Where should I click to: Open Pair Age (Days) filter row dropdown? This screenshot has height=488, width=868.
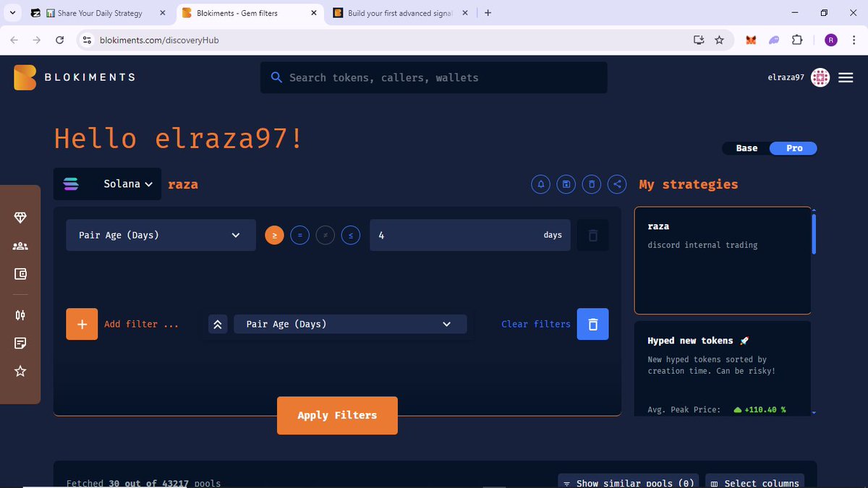tap(161, 236)
